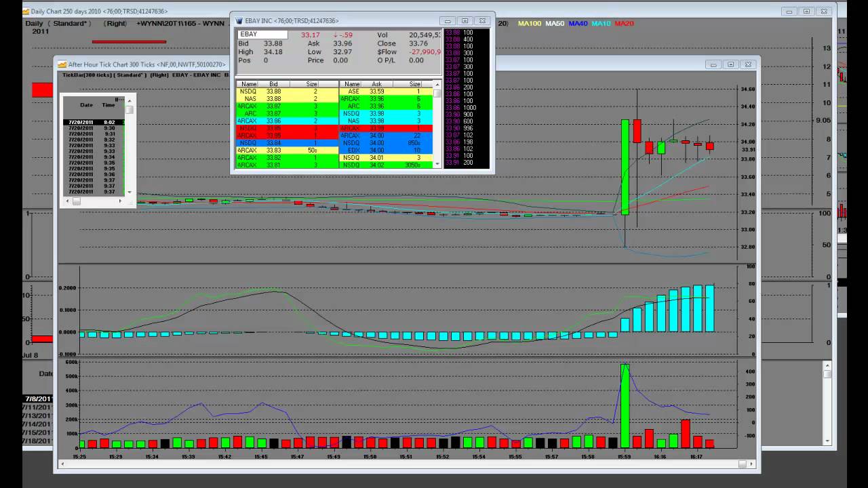Screen dimensions: 868x488
Task: Select the NSDQ 34.02 ask row sized 3050s
Action: pos(387,165)
